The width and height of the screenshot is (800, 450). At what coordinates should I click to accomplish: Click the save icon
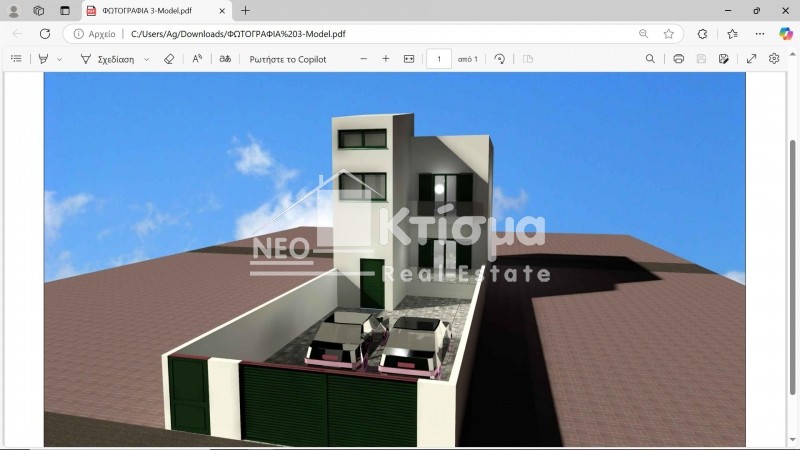click(701, 59)
